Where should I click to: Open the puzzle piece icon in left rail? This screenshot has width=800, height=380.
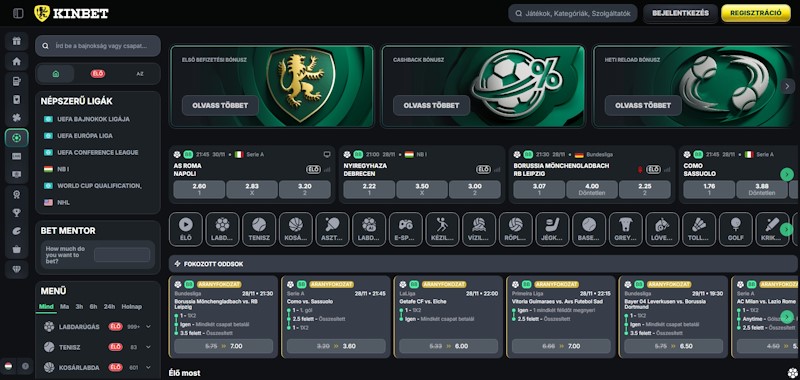pos(17,118)
